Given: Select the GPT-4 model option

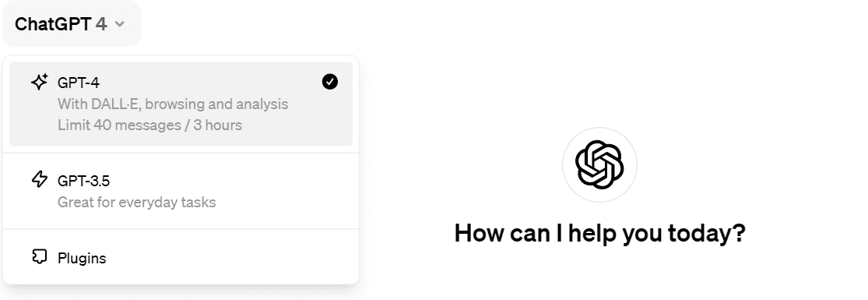Looking at the screenshot, I should click(181, 104).
